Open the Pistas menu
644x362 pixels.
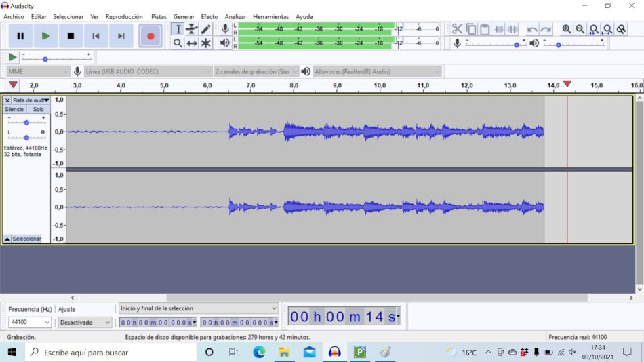(x=159, y=16)
